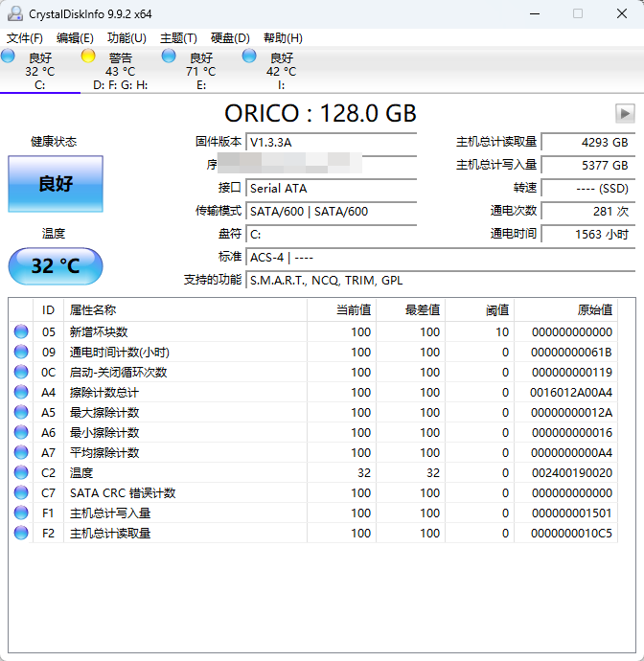Click the firmware field V1.3.3A
This screenshot has width=644, height=661.
(331, 142)
